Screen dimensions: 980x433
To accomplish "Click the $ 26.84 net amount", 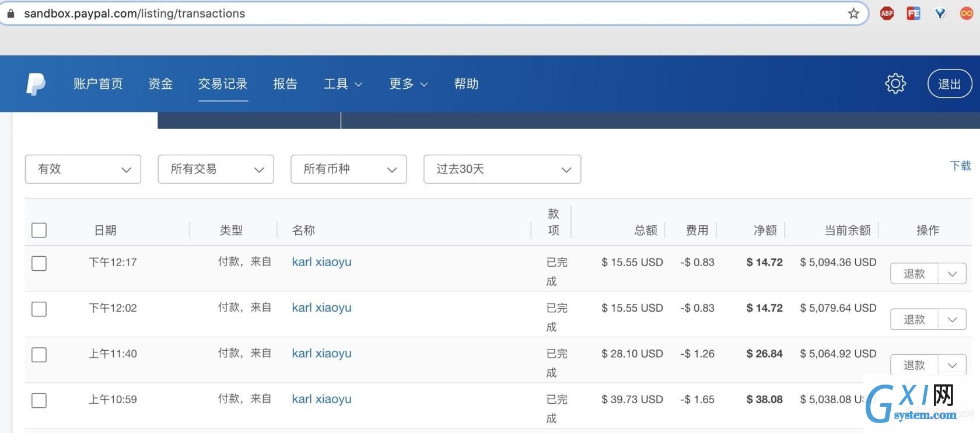I will click(765, 354).
